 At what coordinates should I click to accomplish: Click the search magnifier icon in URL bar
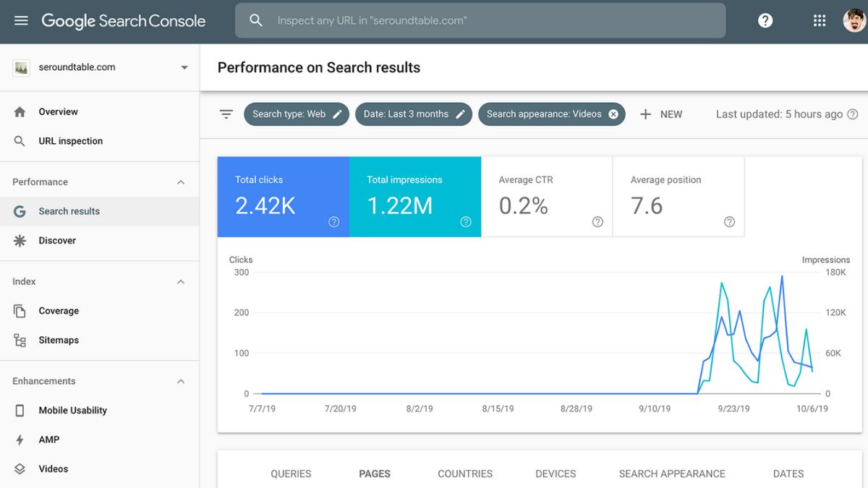click(x=256, y=21)
